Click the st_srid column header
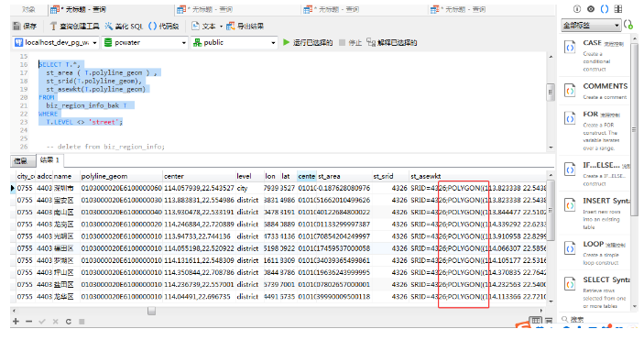644x340 pixels. coord(390,176)
